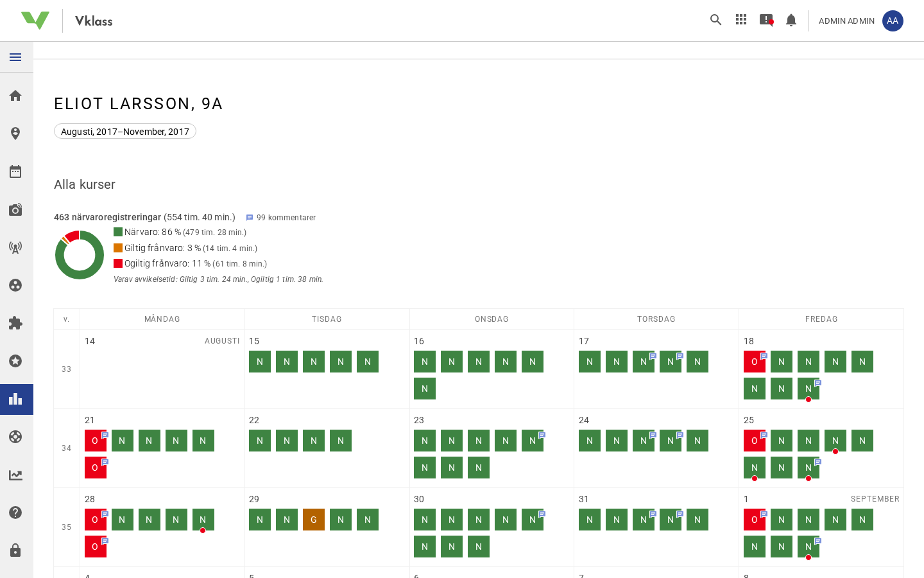Open the notifications bell
924x578 pixels.
tap(791, 20)
